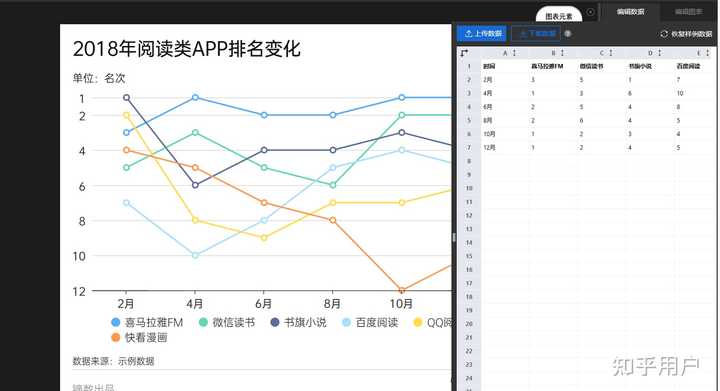The image size is (720, 391).
Task: Select the 百度阅读 value 7 in 2月 row
Action: 693,80
